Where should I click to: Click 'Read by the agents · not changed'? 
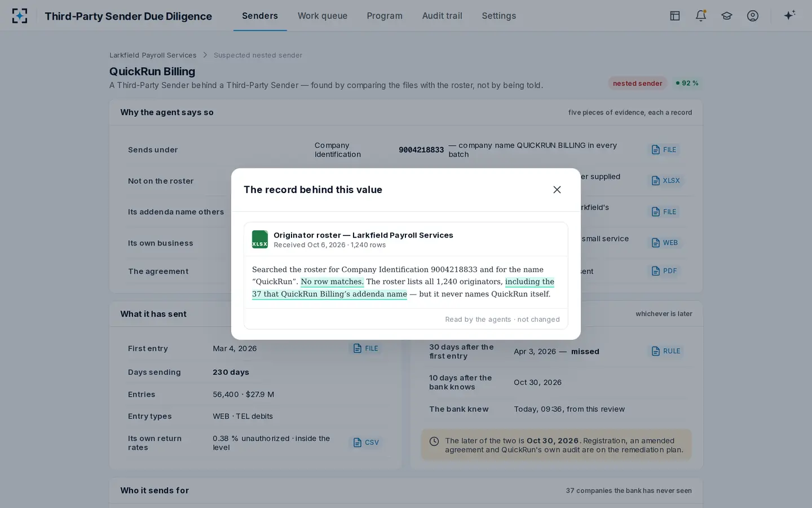(502, 319)
